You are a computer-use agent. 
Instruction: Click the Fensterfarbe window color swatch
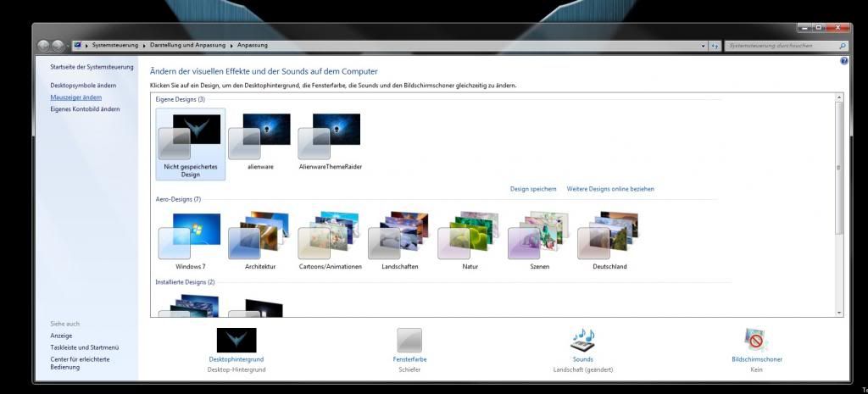[x=409, y=341]
